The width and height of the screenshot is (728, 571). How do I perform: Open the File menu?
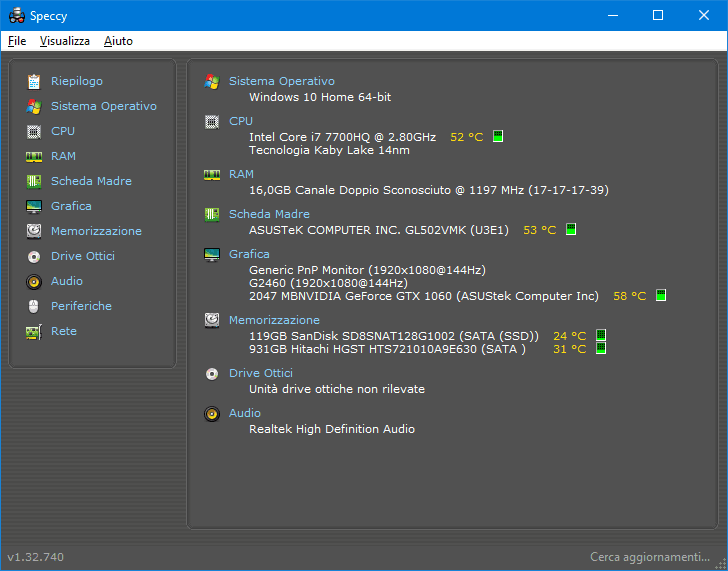17,41
